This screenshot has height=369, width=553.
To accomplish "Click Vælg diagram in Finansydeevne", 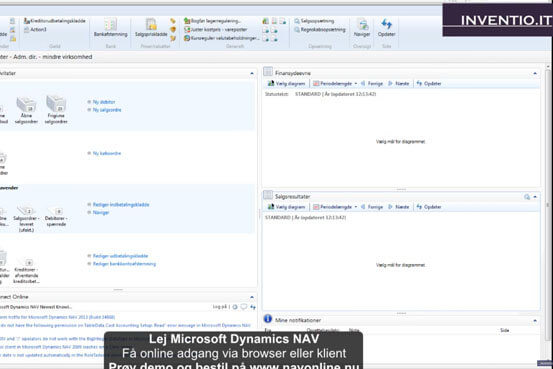I will point(286,84).
